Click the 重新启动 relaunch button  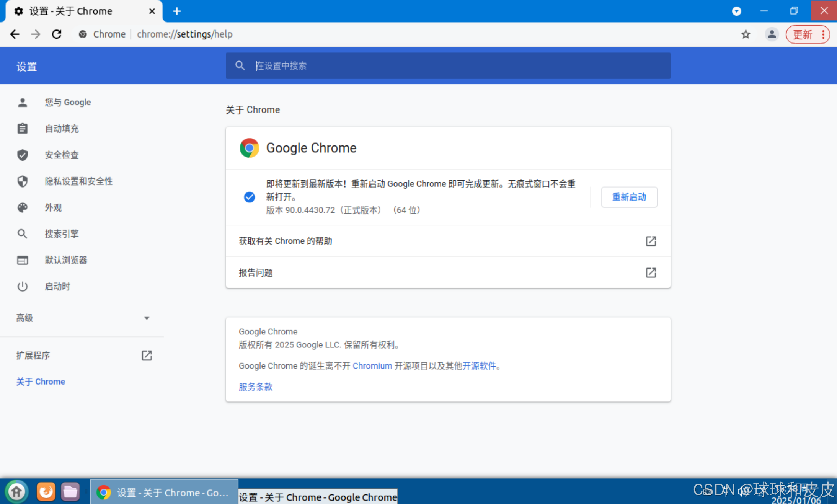click(x=629, y=197)
